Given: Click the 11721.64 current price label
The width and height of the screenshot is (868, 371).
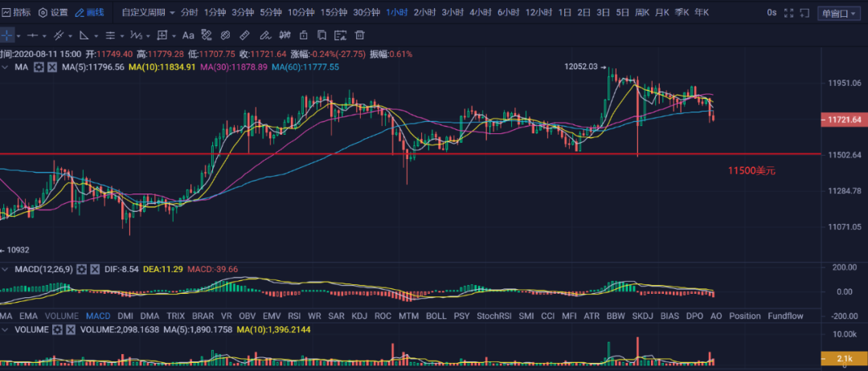Looking at the screenshot, I should coord(844,120).
